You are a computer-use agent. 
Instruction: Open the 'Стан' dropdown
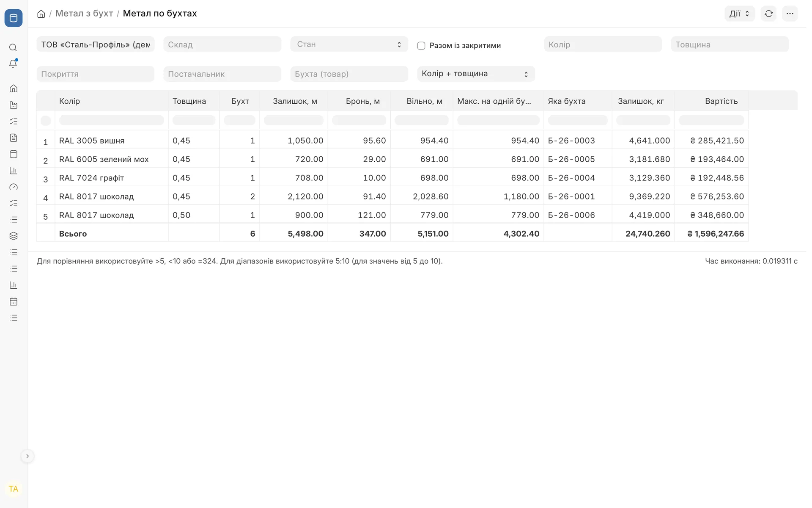pyautogui.click(x=349, y=44)
